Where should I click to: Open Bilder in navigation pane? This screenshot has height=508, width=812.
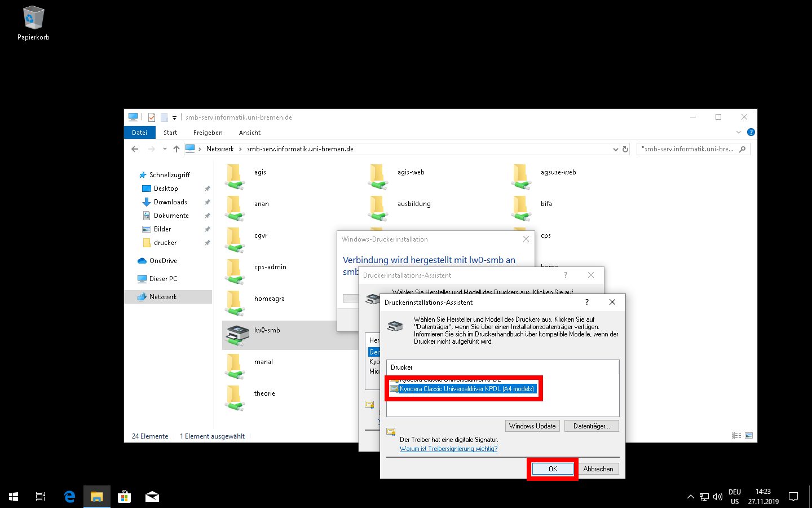[x=162, y=229]
